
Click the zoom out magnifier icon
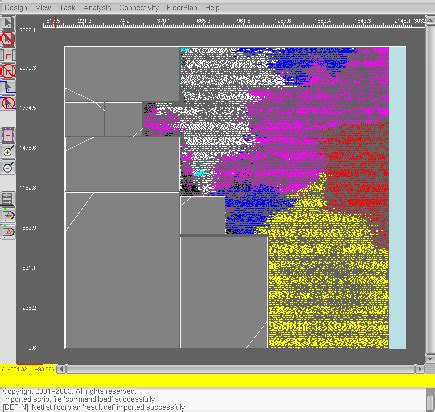[x=8, y=167]
